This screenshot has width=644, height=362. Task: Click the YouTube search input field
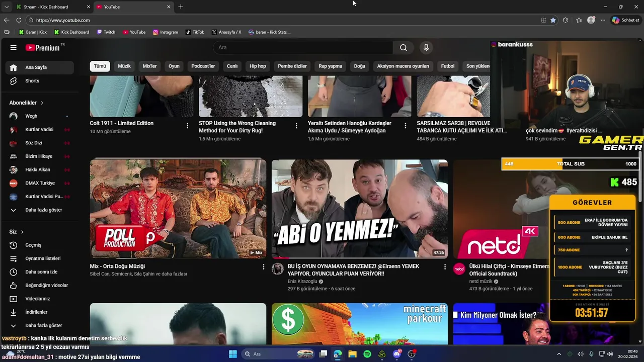pos(303,47)
